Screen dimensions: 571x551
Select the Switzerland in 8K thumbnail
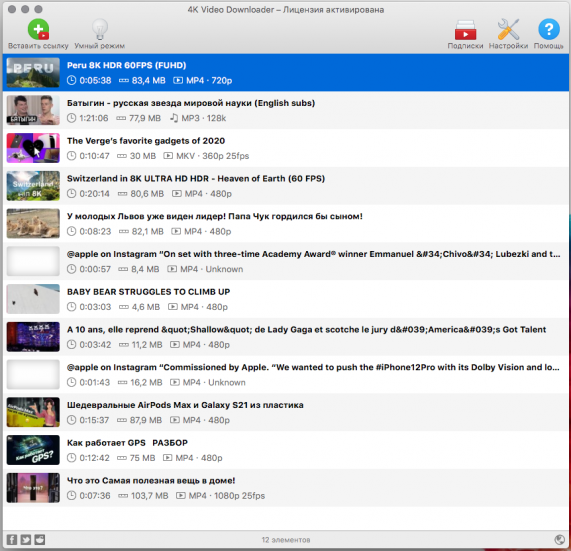[33, 186]
